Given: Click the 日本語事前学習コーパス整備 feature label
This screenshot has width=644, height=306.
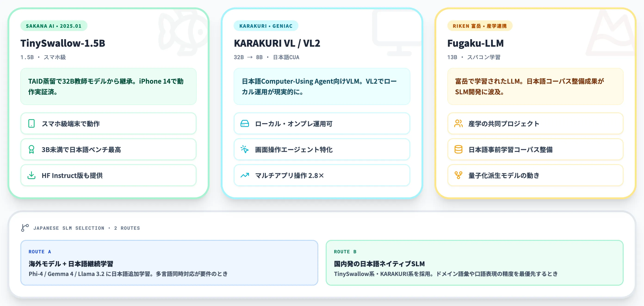Looking at the screenshot, I should (511, 150).
